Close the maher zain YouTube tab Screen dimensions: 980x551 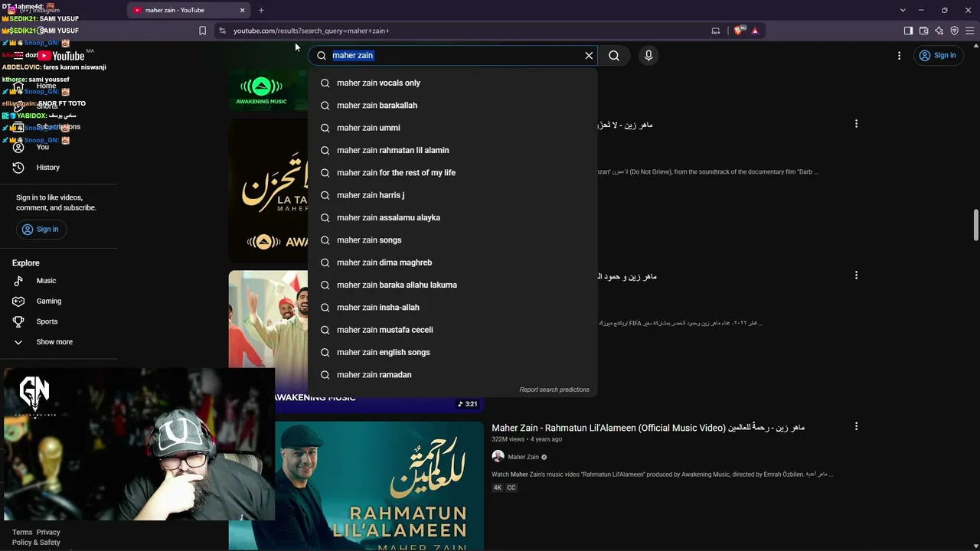pyautogui.click(x=243, y=10)
